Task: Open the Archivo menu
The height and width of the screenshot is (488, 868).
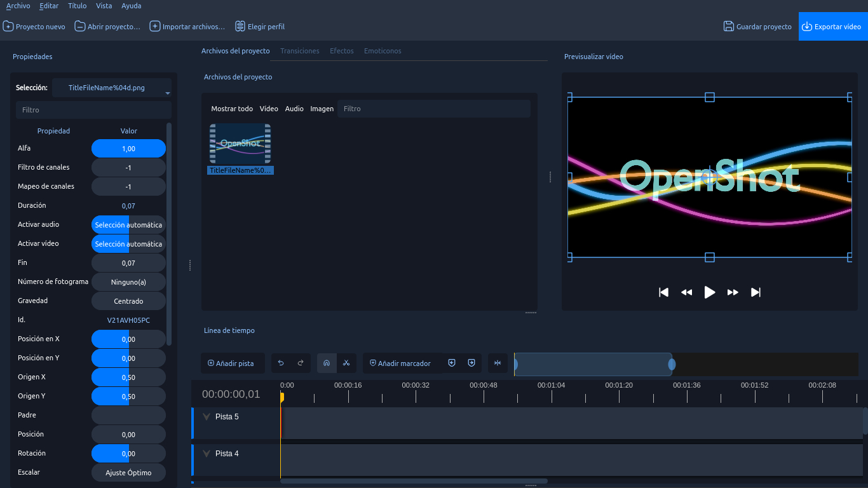Action: pyautogui.click(x=18, y=6)
